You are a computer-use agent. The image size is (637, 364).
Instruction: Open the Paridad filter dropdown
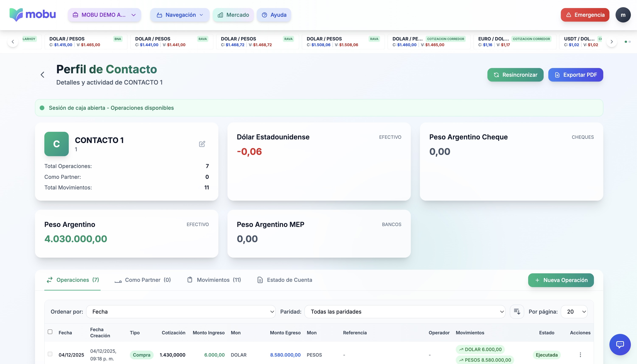404,311
